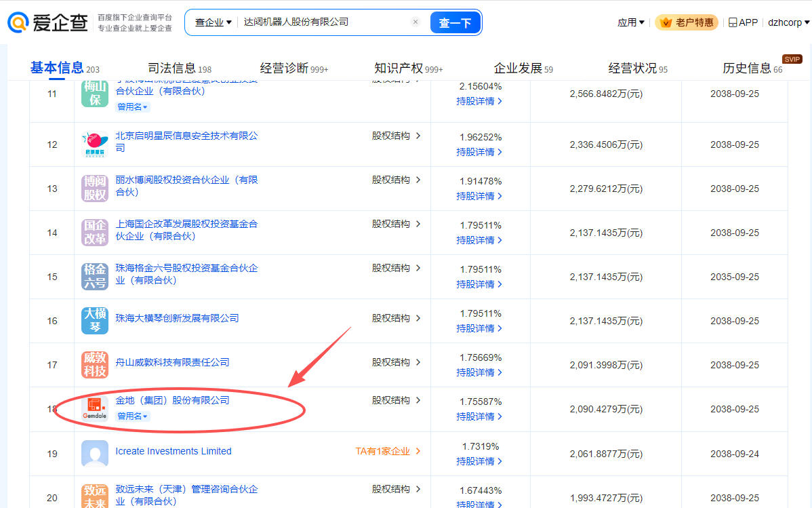Viewport: 812px width, 508px height.
Task: Expand the dzhcorp account menu
Action: pos(788,22)
